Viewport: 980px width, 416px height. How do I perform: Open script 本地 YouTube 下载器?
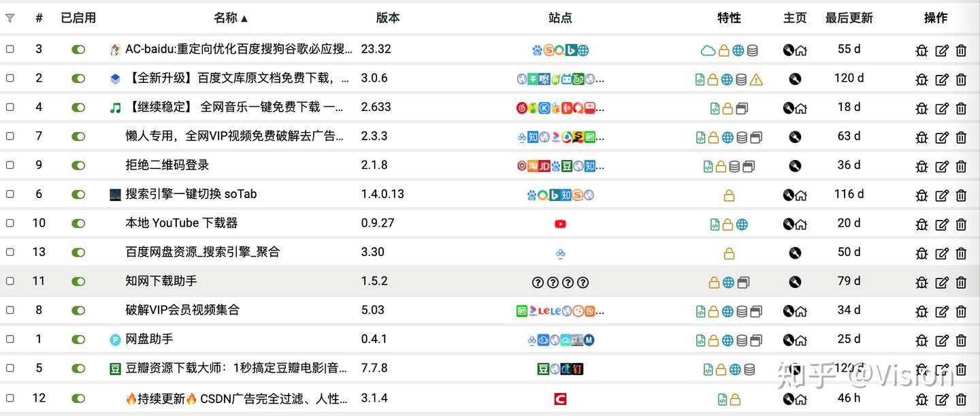click(x=182, y=223)
